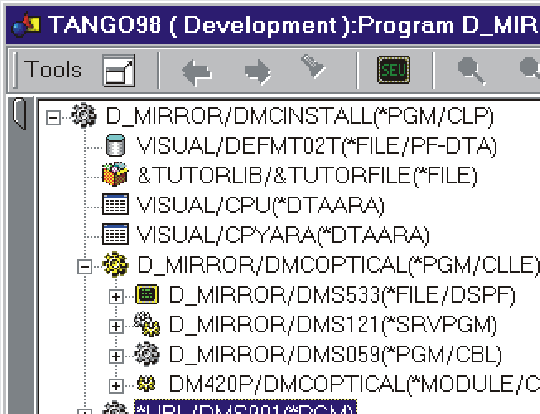
Task: Select D_MIRROR/DMCOPTICAL(*PGM/CLLE) row
Action: [x=338, y=265]
